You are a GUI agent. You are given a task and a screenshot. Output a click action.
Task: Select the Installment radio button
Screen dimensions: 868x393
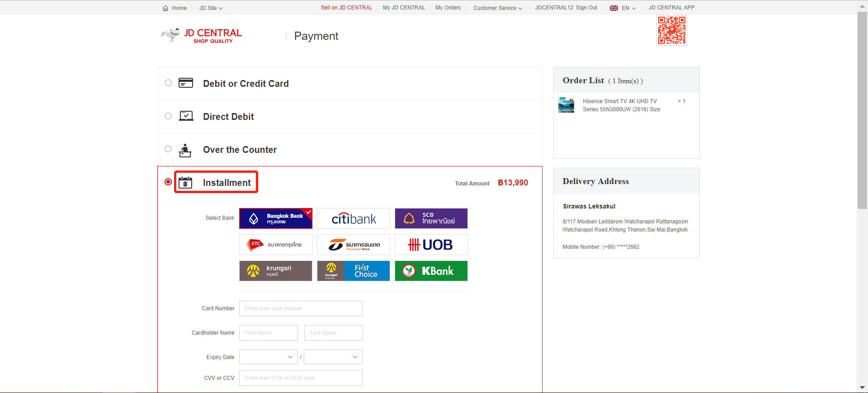[168, 182]
